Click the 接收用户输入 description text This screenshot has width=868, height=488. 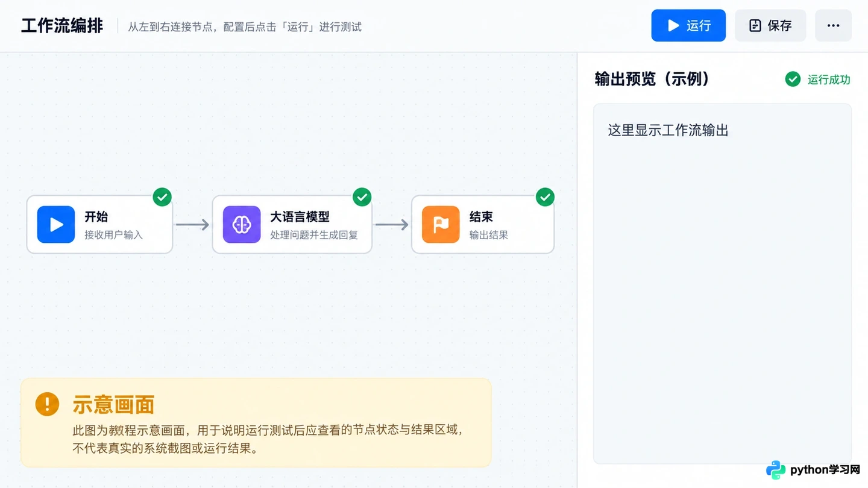point(113,235)
